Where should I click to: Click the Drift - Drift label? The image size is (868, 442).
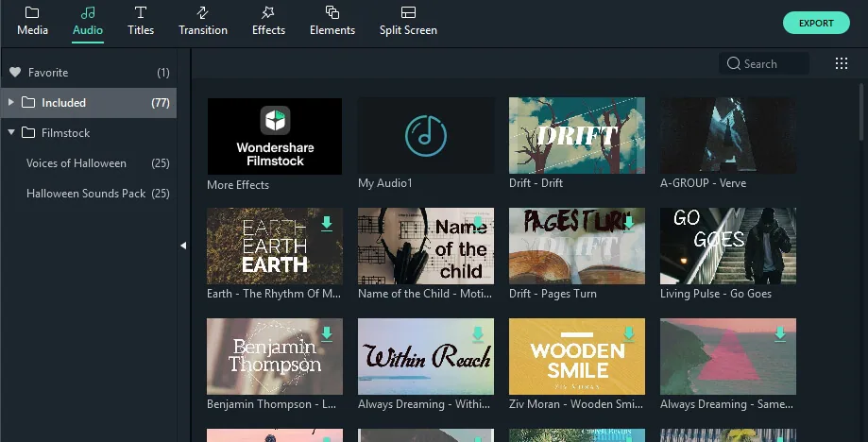pyautogui.click(x=536, y=183)
